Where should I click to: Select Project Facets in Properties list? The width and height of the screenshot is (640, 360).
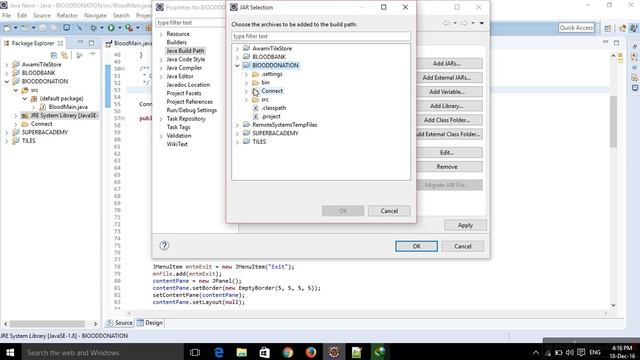coord(184,93)
